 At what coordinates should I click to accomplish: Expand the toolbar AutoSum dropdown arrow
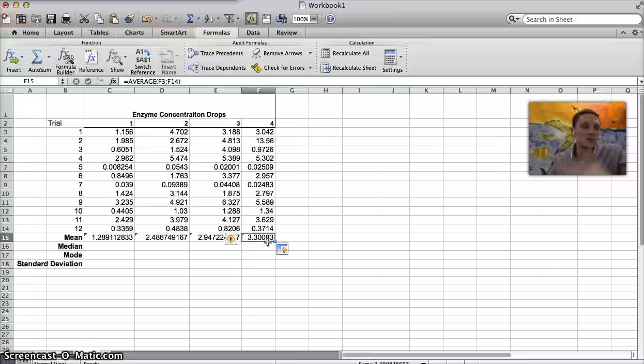[198, 19]
